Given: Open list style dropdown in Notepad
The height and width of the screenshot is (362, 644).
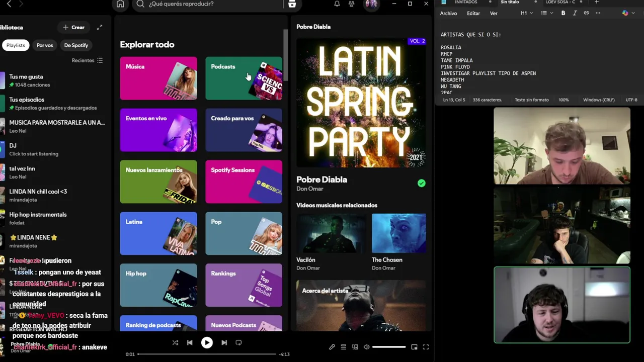Looking at the screenshot, I should click(x=546, y=13).
